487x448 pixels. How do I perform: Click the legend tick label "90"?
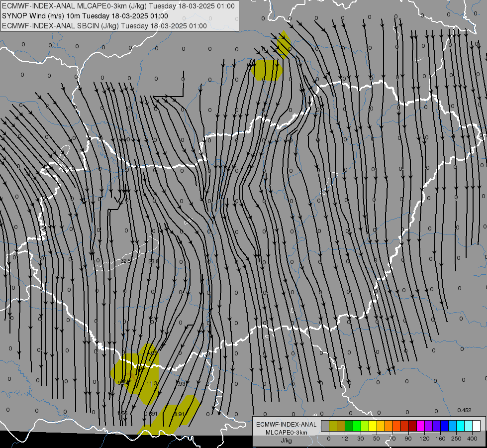(408, 439)
